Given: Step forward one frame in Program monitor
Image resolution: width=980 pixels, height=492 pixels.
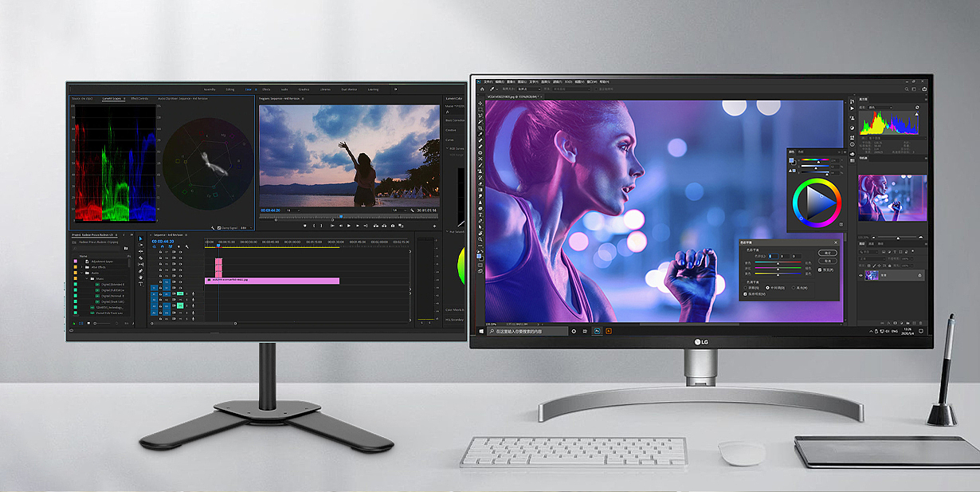Looking at the screenshot, I should click(x=358, y=226).
